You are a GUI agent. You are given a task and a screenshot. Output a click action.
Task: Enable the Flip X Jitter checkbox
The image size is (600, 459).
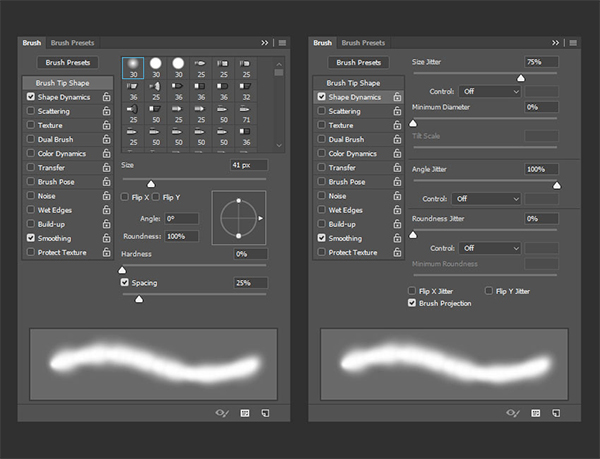click(412, 291)
